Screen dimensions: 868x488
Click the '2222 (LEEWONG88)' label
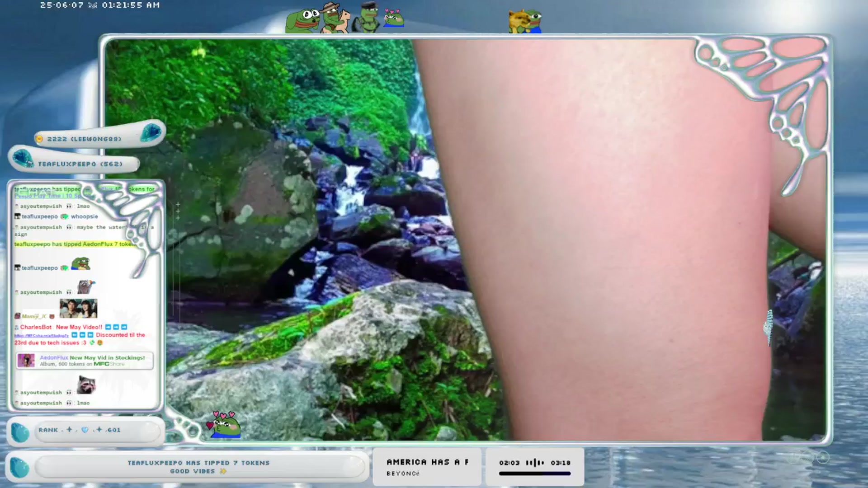pyautogui.click(x=84, y=139)
